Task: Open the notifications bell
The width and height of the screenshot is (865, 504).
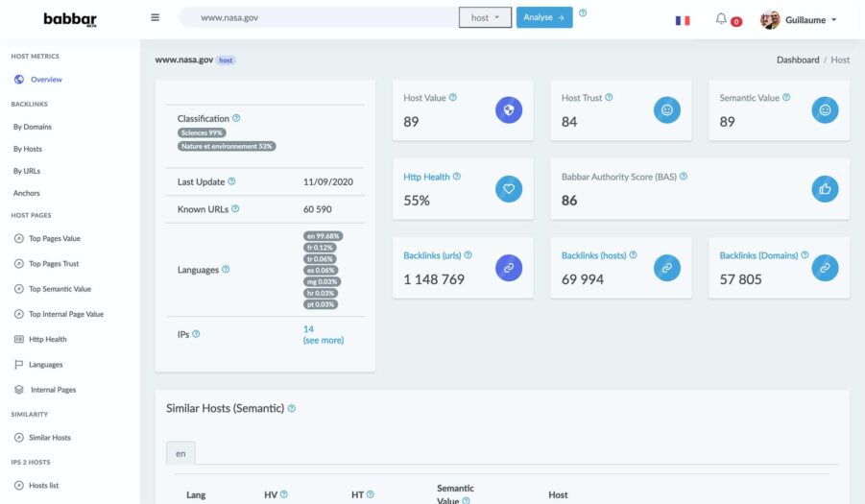Action: pyautogui.click(x=721, y=19)
